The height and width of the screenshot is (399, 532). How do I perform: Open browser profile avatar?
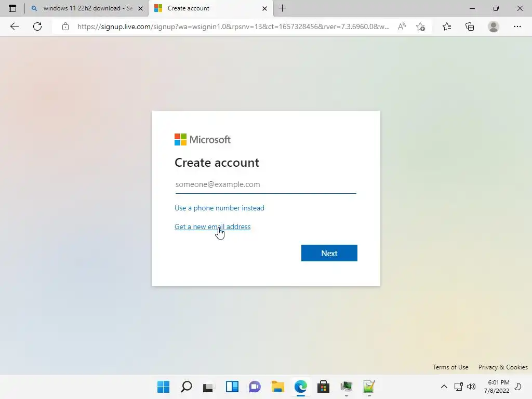tap(494, 26)
